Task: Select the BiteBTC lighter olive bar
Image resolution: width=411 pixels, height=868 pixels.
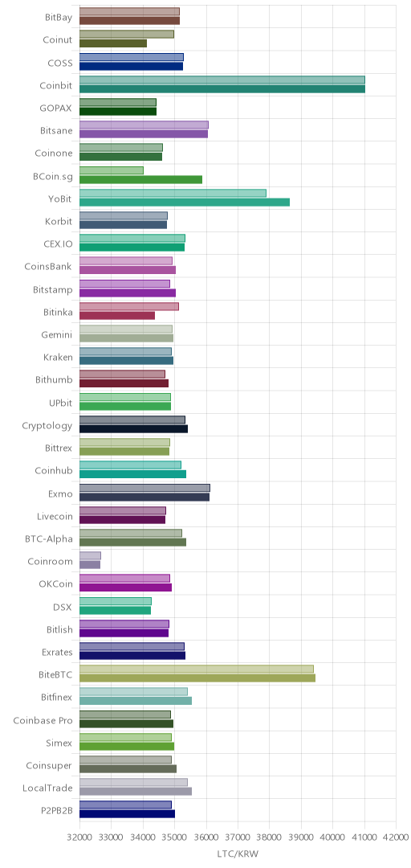Action: (x=197, y=669)
